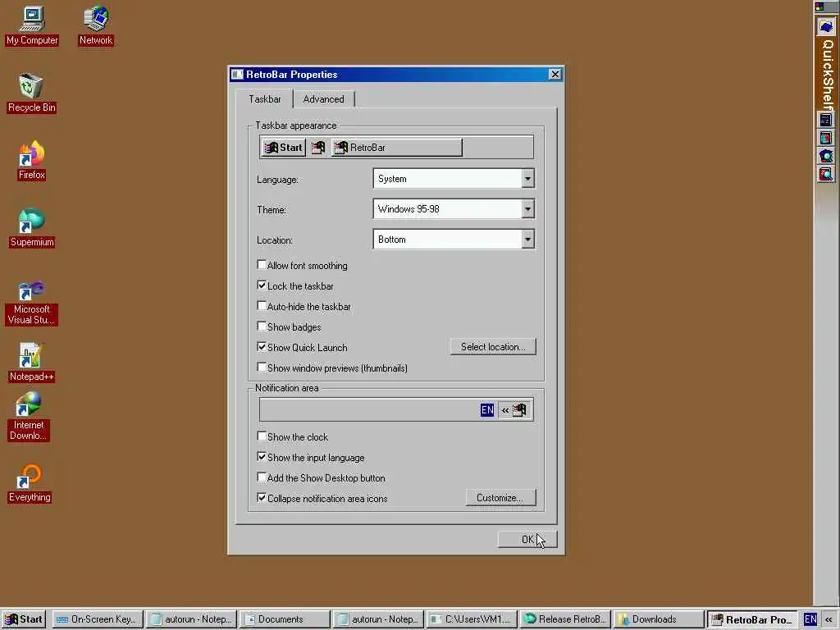
Task: Click the dark calculator-like QuickShelf icon
Action: [x=825, y=120]
